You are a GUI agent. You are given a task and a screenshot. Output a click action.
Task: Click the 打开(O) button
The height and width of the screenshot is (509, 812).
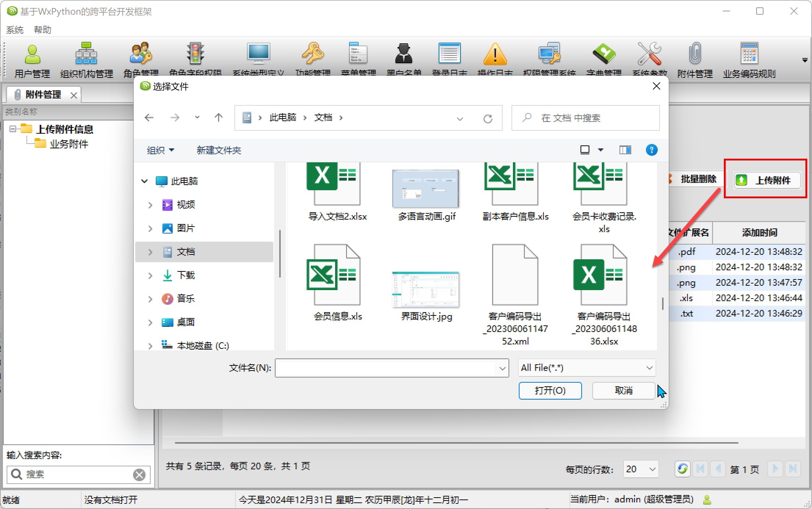pyautogui.click(x=550, y=390)
